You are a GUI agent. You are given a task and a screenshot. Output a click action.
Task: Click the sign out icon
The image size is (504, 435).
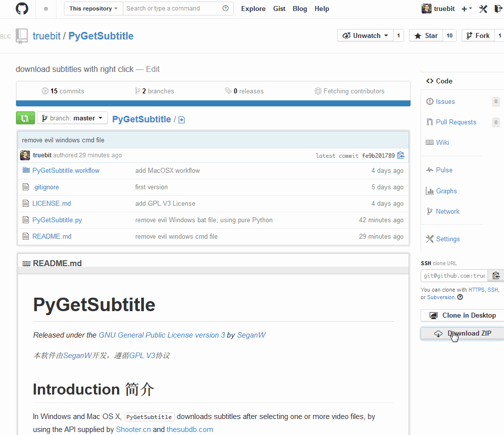[x=498, y=8]
